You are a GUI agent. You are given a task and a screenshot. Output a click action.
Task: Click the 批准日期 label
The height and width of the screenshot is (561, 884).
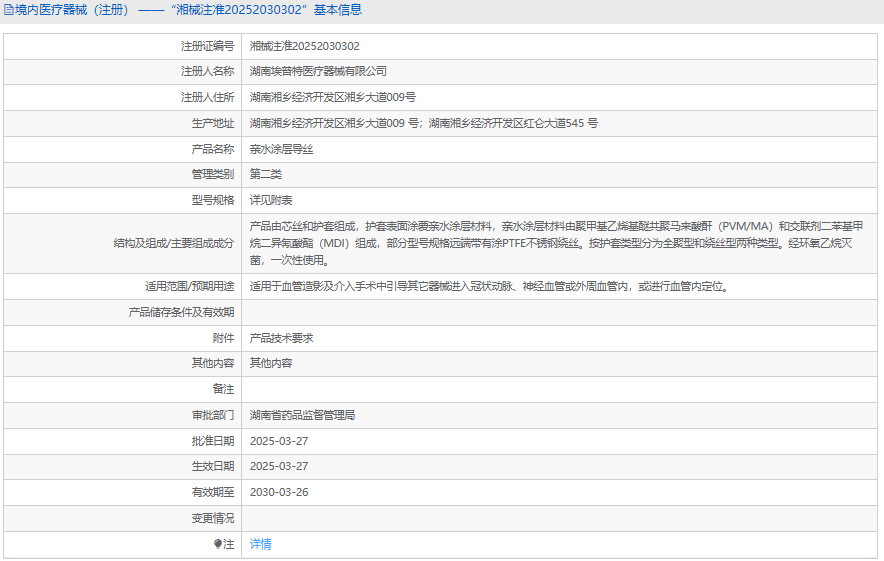[213, 441]
